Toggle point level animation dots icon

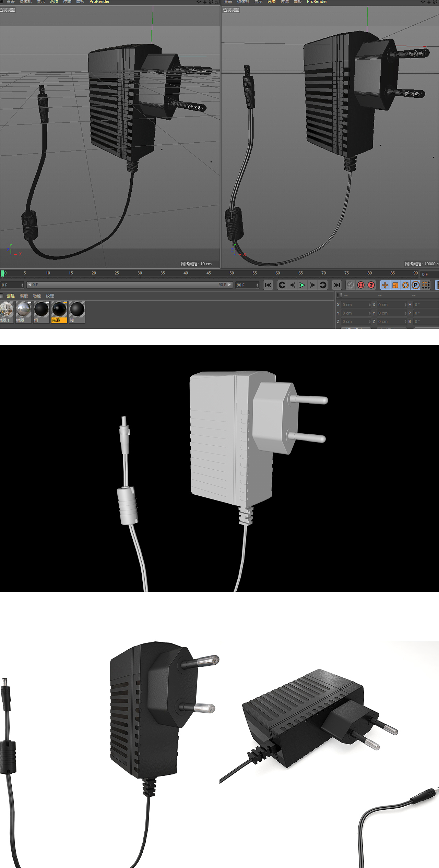(x=426, y=285)
